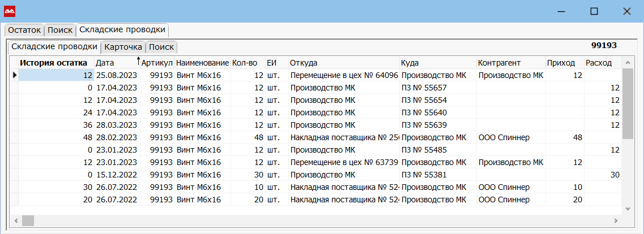Click the cell ПЗ № 55381
Screen dimensions: 644x234
tap(424, 175)
